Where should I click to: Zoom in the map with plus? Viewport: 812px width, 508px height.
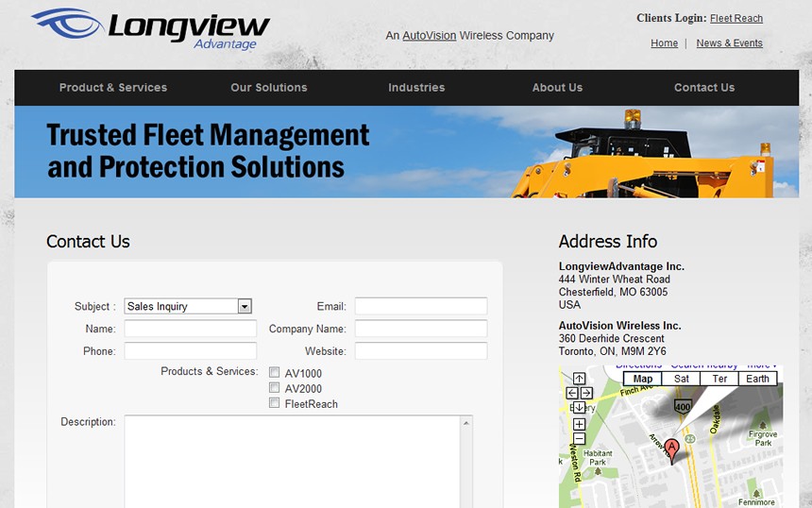(579, 424)
